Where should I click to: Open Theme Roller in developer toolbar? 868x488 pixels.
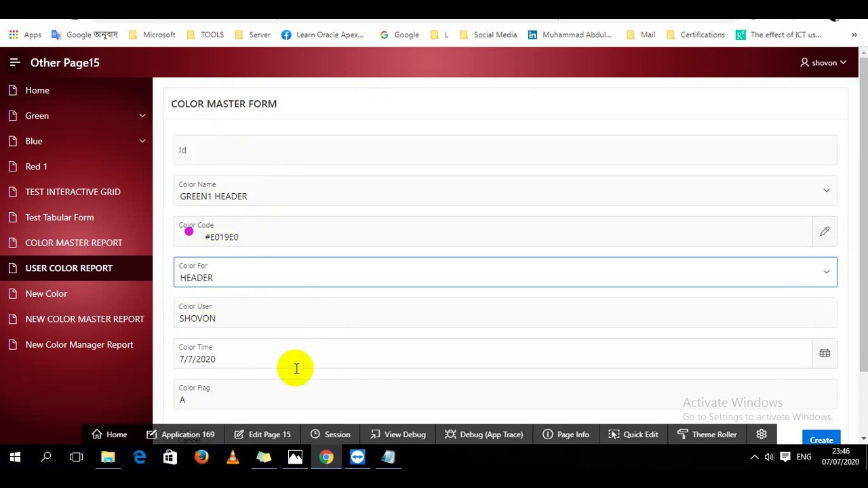[707, 434]
